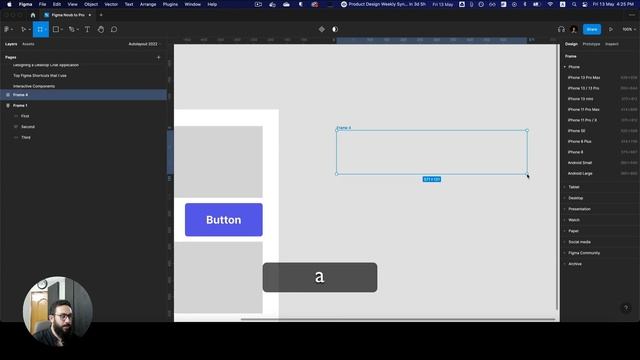The height and width of the screenshot is (360, 640).
Task: Go to the home icon tab
Action: (33, 15)
